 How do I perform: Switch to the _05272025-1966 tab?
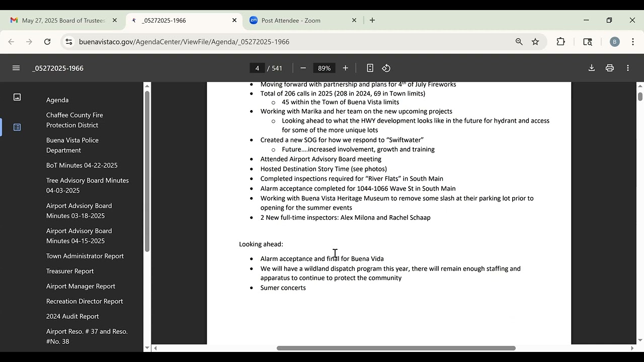[184, 21]
